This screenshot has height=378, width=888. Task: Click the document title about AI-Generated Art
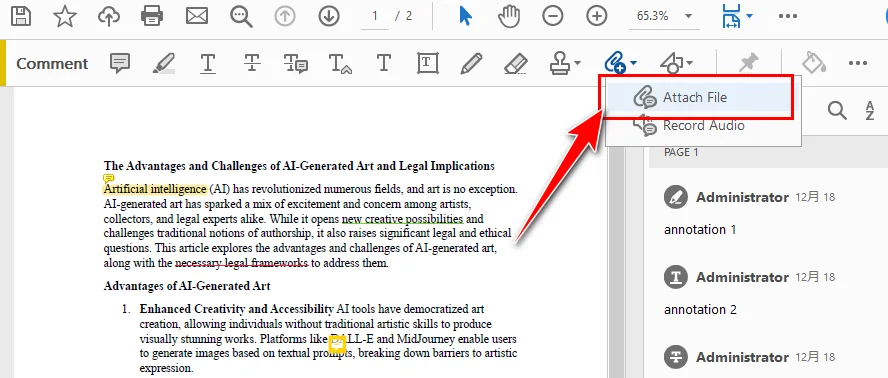[x=299, y=166]
